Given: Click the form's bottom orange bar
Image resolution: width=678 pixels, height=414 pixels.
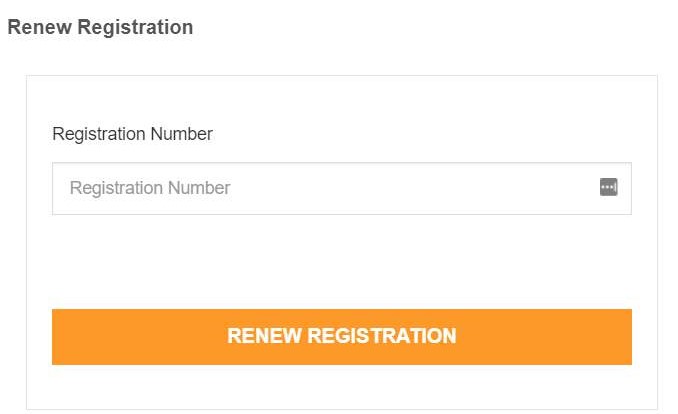Looking at the screenshot, I should coord(342,337).
